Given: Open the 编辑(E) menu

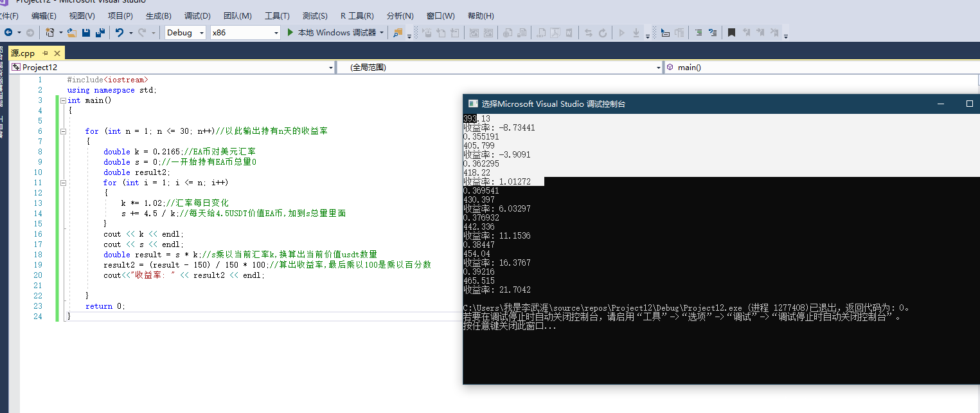Looking at the screenshot, I should click(x=44, y=15).
